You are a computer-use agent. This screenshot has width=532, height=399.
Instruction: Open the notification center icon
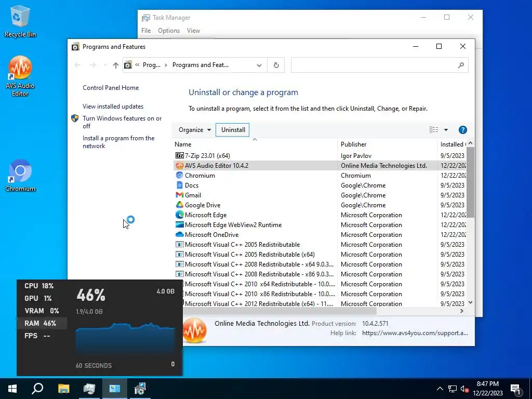pyautogui.click(x=516, y=390)
